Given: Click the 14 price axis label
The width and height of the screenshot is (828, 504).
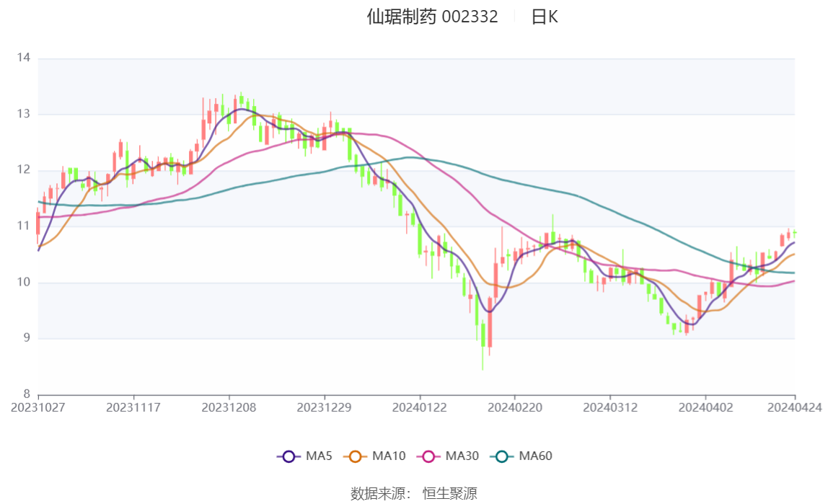Looking at the screenshot, I should point(24,58).
